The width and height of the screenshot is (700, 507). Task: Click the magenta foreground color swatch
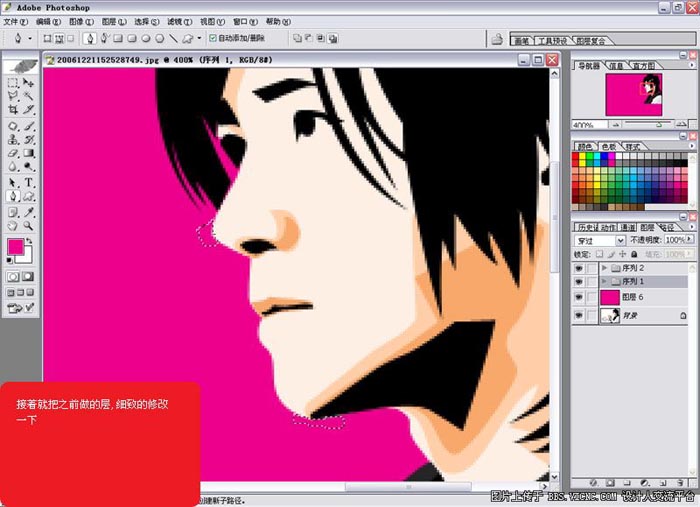point(17,246)
